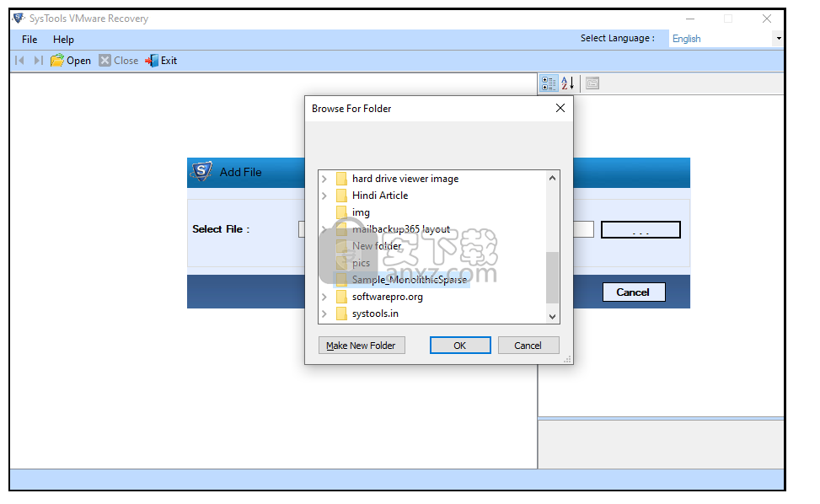
Task: Open the property pages icon
Action: (x=592, y=83)
